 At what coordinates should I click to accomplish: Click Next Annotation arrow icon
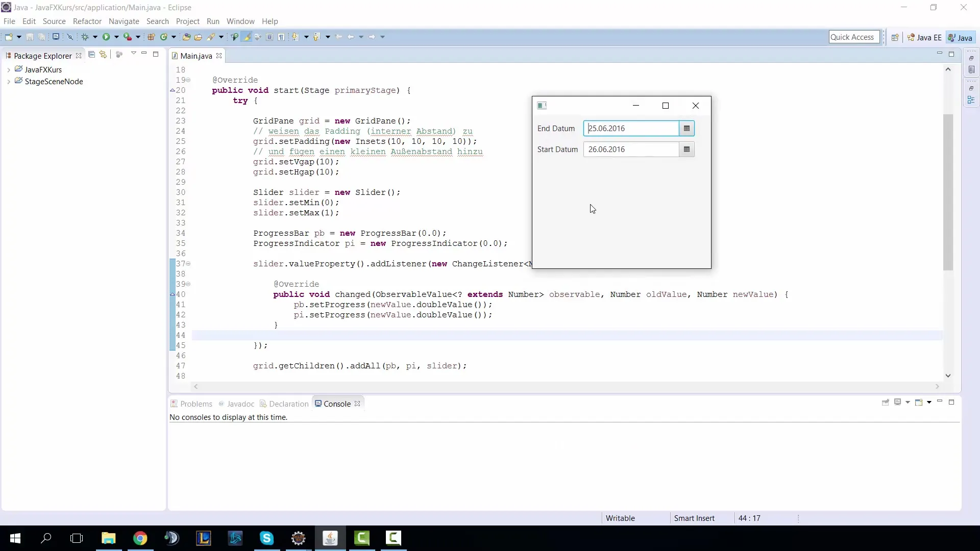(295, 37)
